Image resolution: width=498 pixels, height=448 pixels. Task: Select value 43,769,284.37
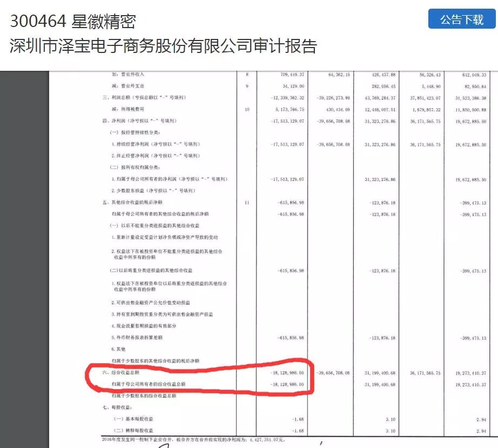[x=380, y=98]
